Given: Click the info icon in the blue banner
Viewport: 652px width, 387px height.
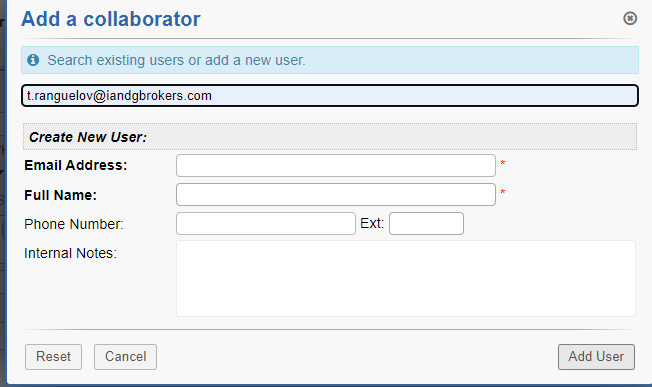Looking at the screenshot, I should [x=33, y=60].
